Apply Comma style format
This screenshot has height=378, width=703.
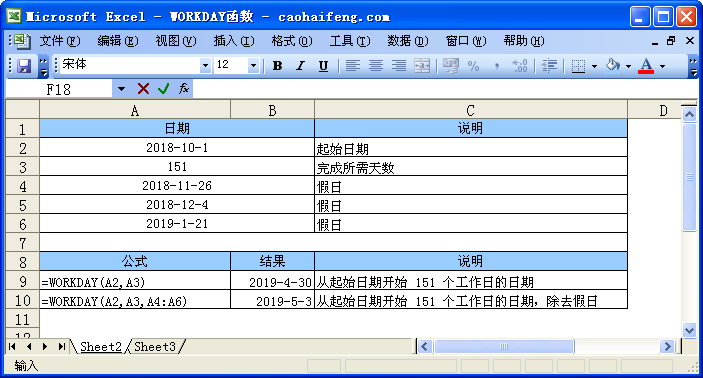click(496, 66)
